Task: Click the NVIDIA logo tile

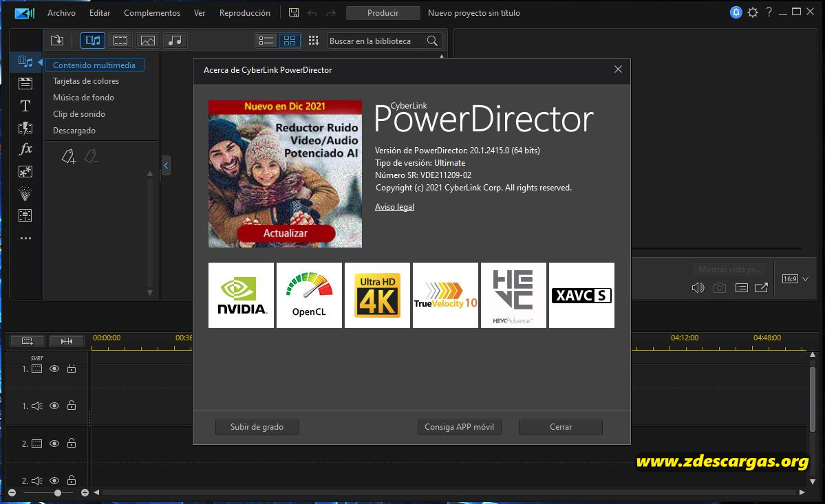Action: coord(241,296)
